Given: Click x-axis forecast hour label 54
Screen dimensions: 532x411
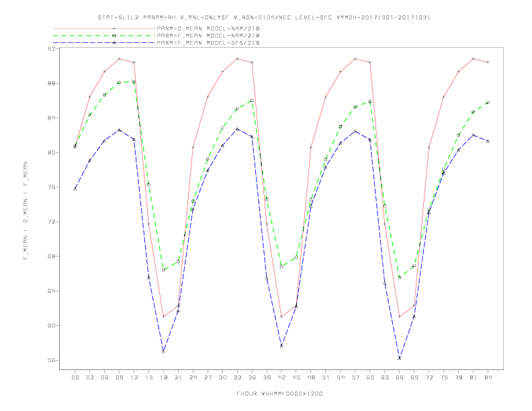Looking at the screenshot, I should (341, 377).
